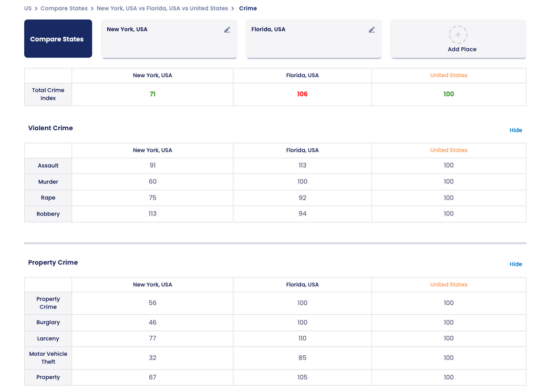The height and width of the screenshot is (392, 538).
Task: Click the edit pencil on New York card
Action: click(227, 30)
